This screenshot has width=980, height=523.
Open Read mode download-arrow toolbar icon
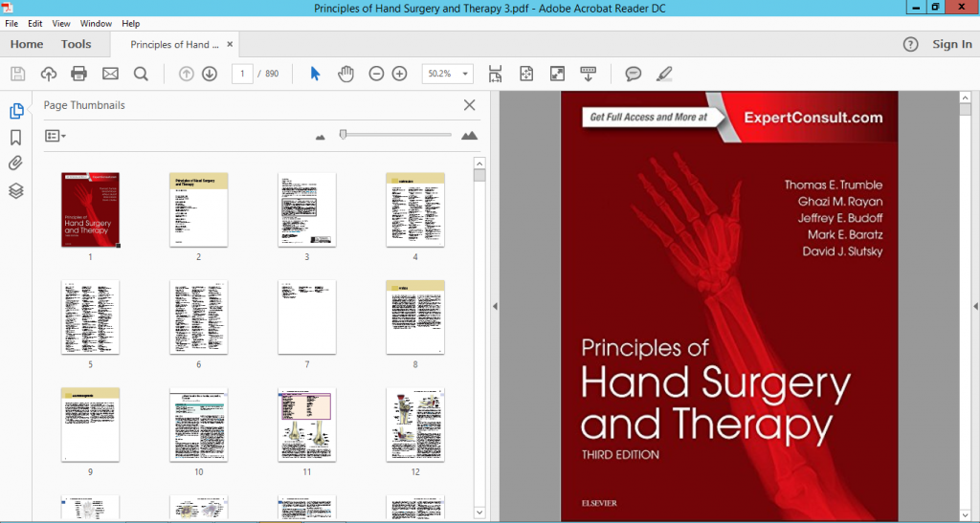[x=589, y=74]
